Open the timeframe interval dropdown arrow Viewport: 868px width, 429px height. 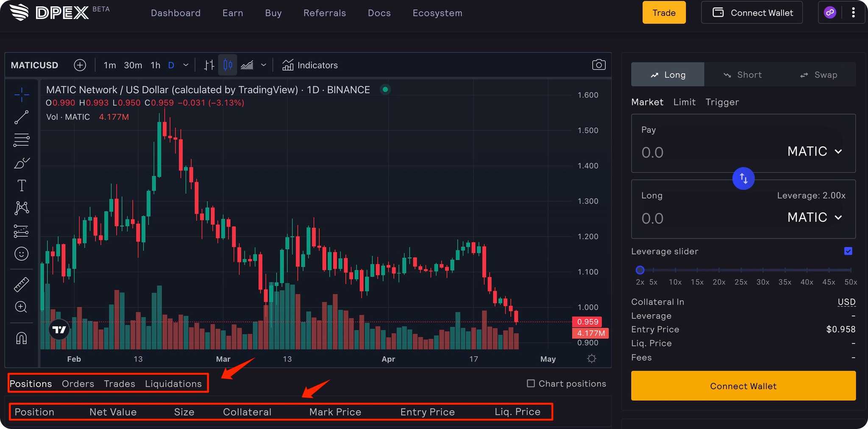(186, 65)
